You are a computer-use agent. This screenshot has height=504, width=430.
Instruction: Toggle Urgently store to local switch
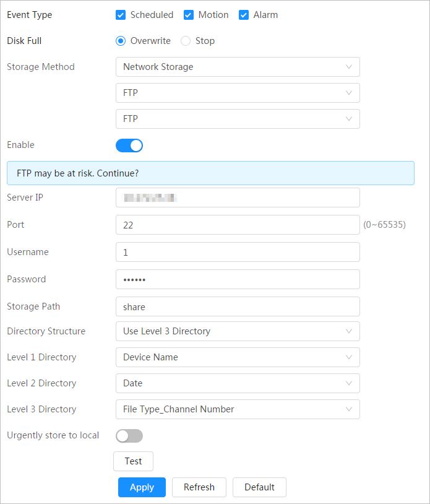129,436
